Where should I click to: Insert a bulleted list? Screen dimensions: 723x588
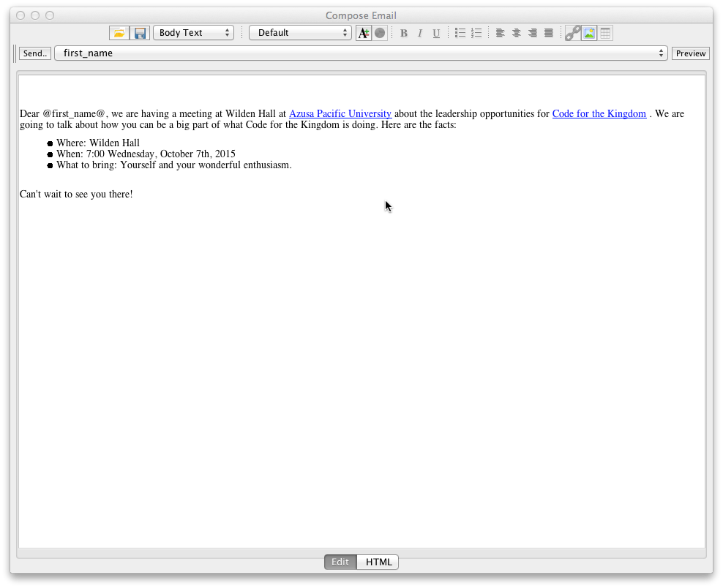pyautogui.click(x=460, y=32)
